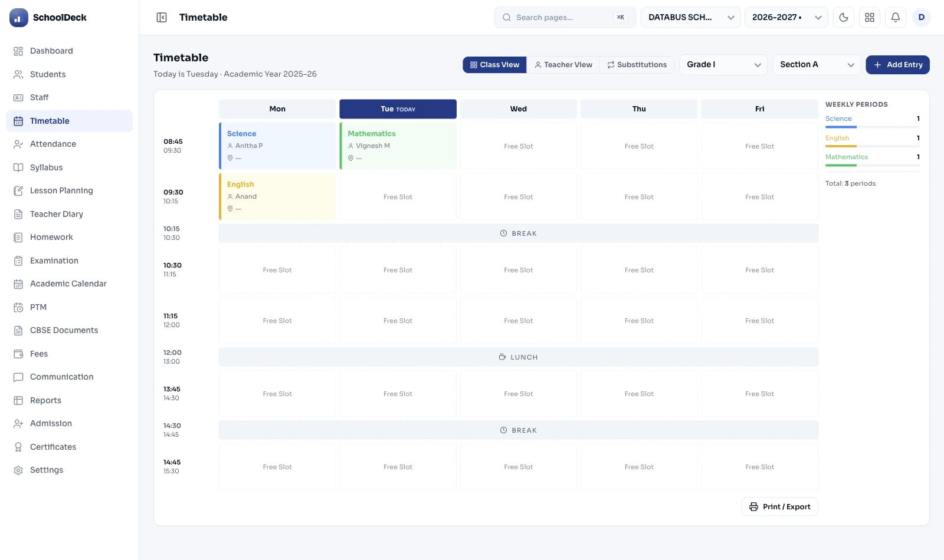
Task: Click the Communication chat icon
Action: pos(18,377)
